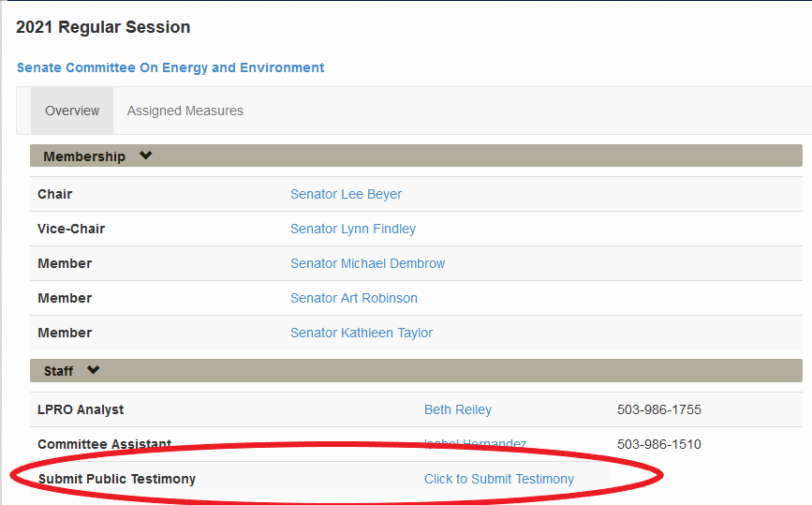This screenshot has height=505, width=812.
Task: Collapse the Membership section chevron
Action: point(145,156)
